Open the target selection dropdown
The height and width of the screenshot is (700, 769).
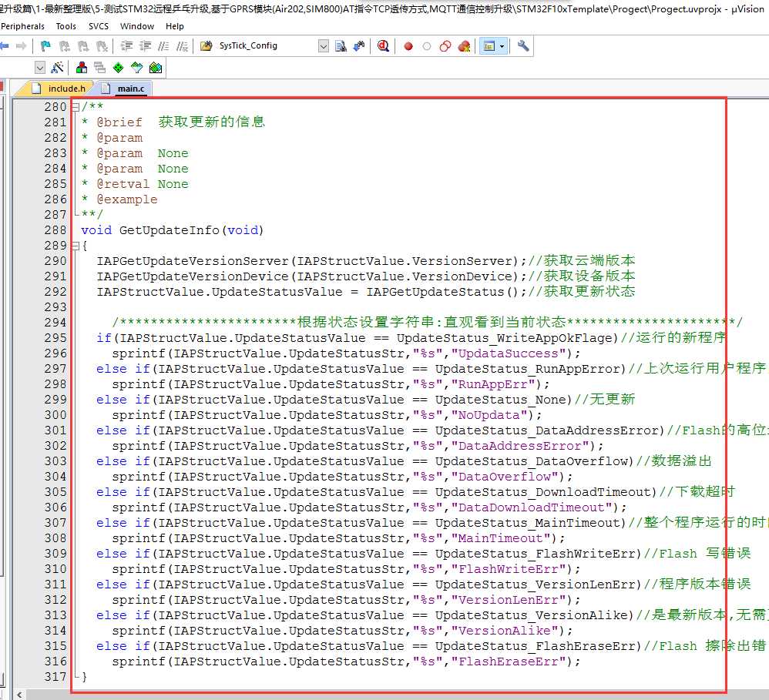click(40, 68)
